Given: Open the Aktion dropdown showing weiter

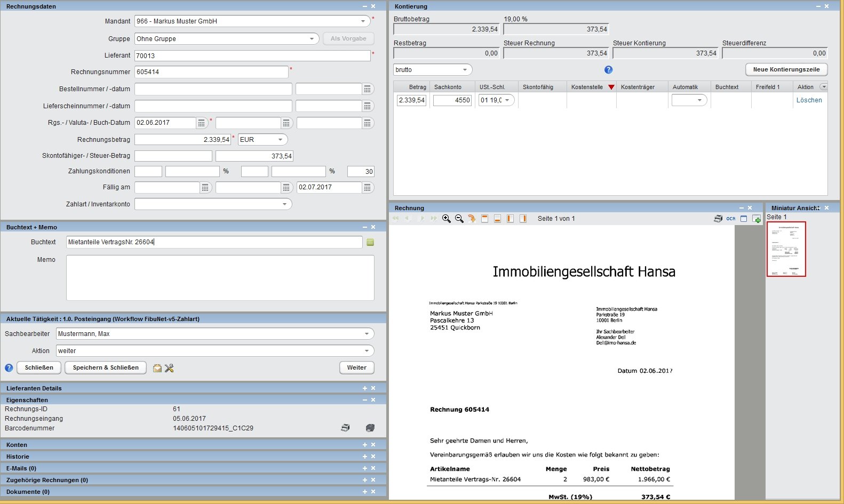Looking at the screenshot, I should point(367,351).
